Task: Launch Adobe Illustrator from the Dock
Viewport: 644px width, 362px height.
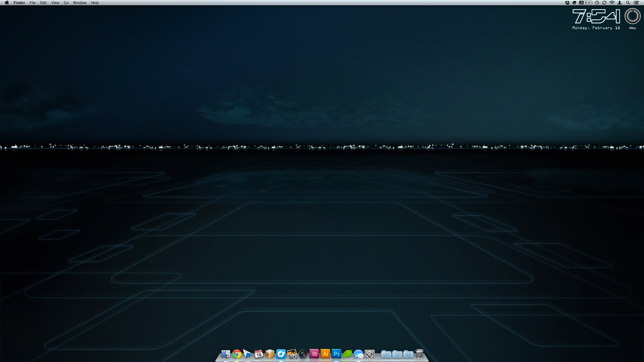Action: click(x=325, y=354)
